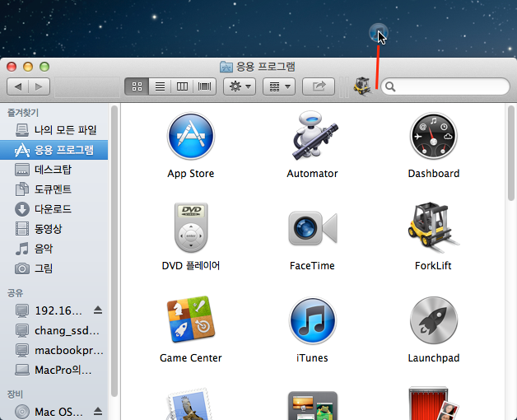The height and width of the screenshot is (420, 517).
Task: Open the App Store application icon
Action: 190,136
